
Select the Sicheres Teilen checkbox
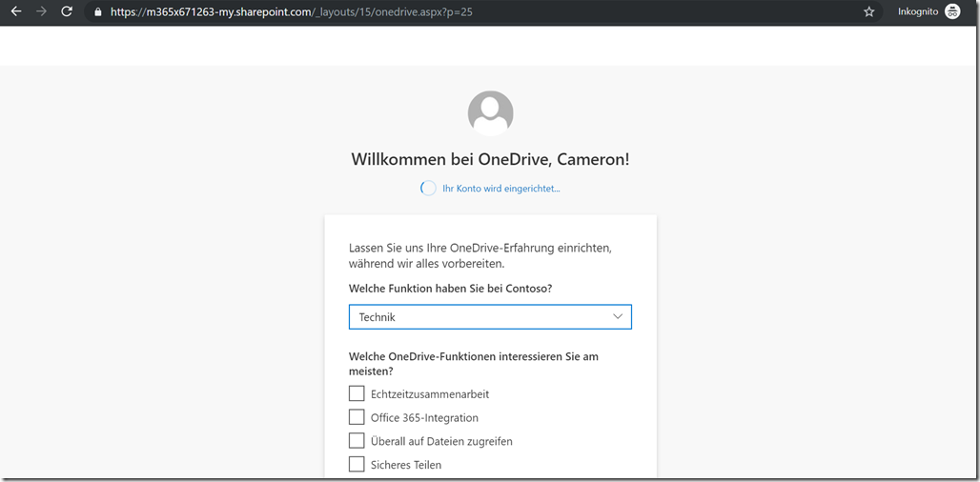tap(357, 465)
